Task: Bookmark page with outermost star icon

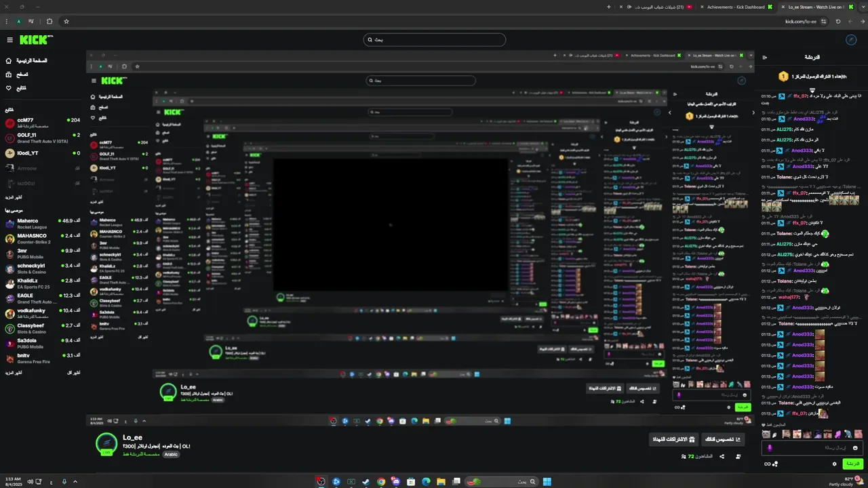Action: coord(66,21)
